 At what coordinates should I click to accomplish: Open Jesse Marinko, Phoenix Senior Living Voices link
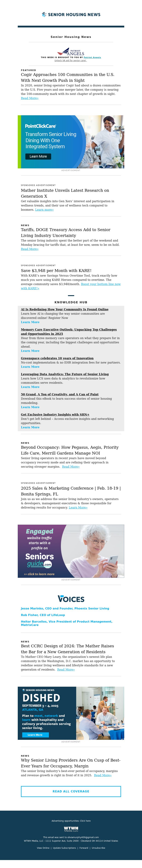pyautogui.click(x=65, y=609)
